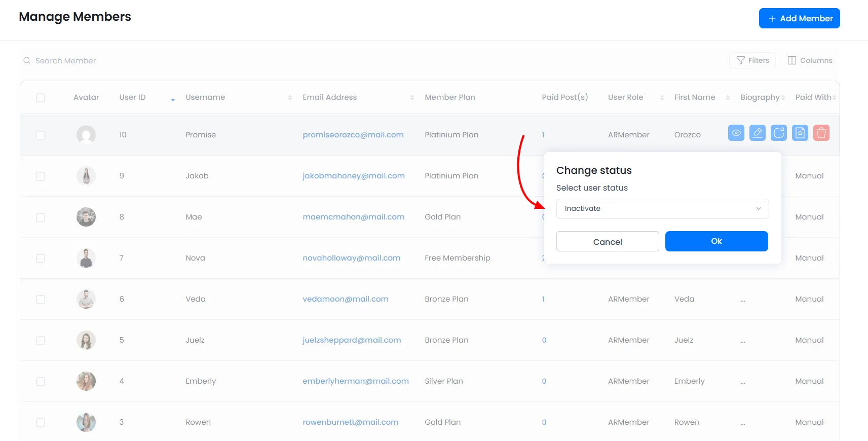Open the Filters panel
This screenshot has height=441, width=868.
pyautogui.click(x=752, y=60)
